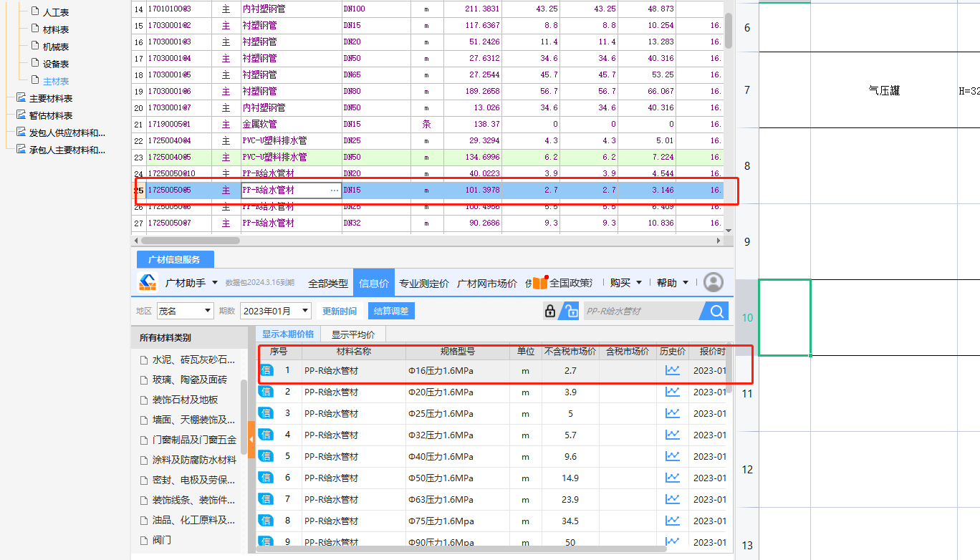
Task: Open the 全国政策 tab
Action: coord(563,283)
